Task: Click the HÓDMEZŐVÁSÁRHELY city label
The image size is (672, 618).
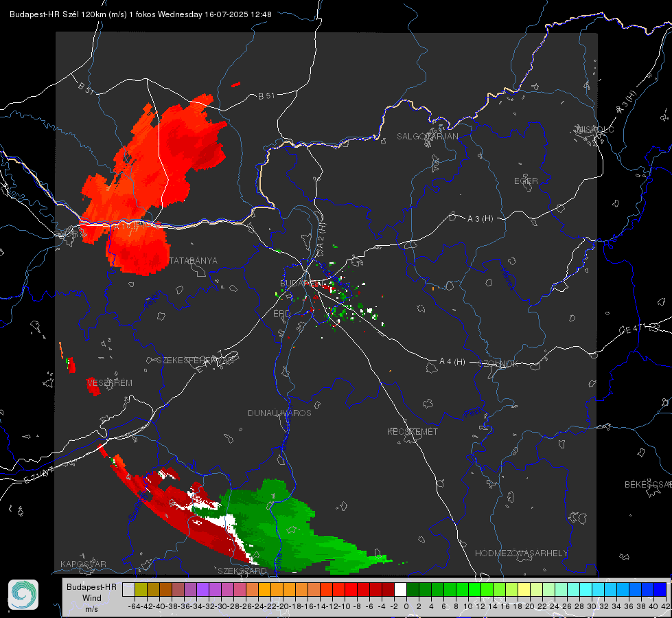Action: pyautogui.click(x=521, y=553)
